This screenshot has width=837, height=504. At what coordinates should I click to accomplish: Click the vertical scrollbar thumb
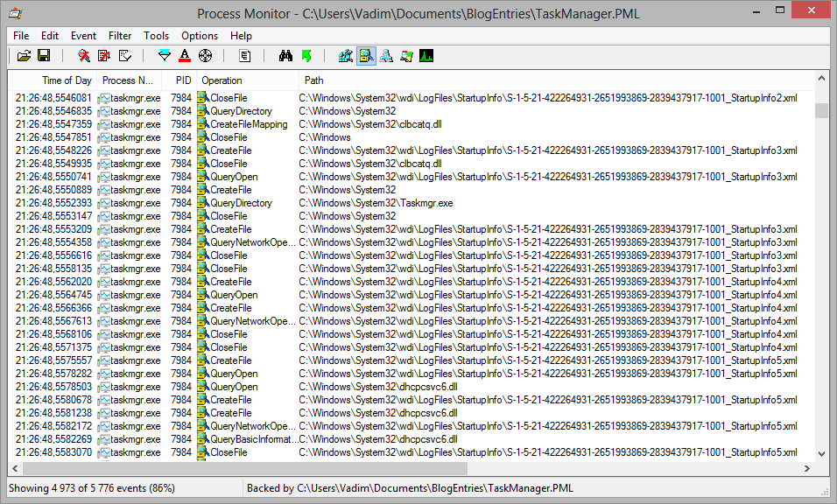point(821,110)
